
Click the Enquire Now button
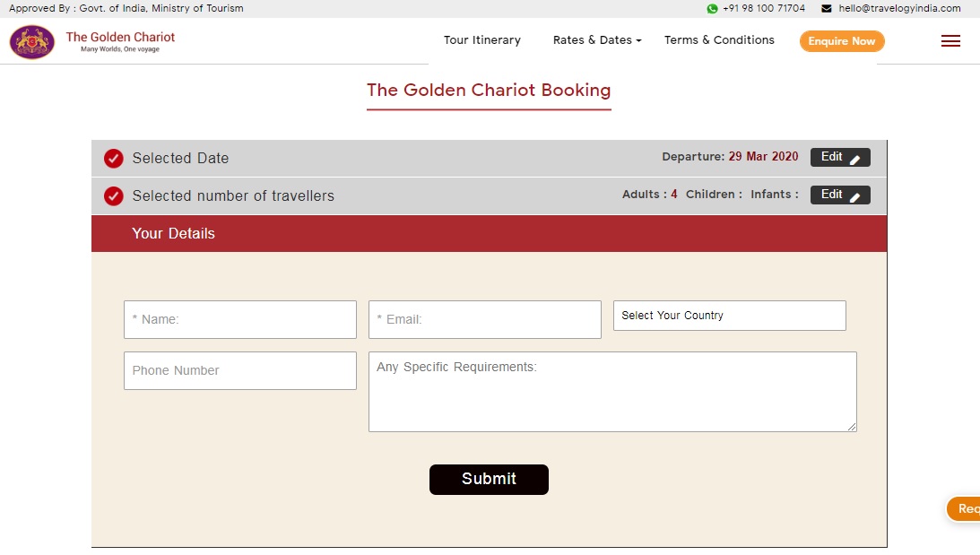click(842, 41)
